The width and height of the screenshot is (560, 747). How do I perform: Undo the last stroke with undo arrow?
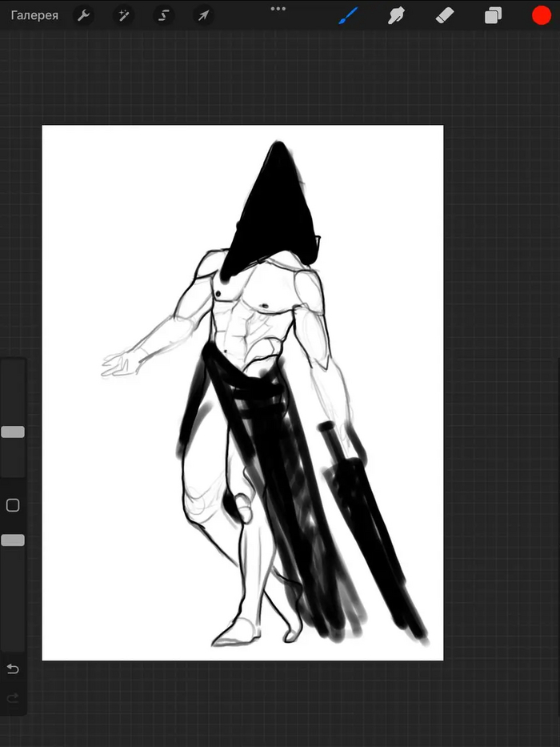tap(13, 669)
